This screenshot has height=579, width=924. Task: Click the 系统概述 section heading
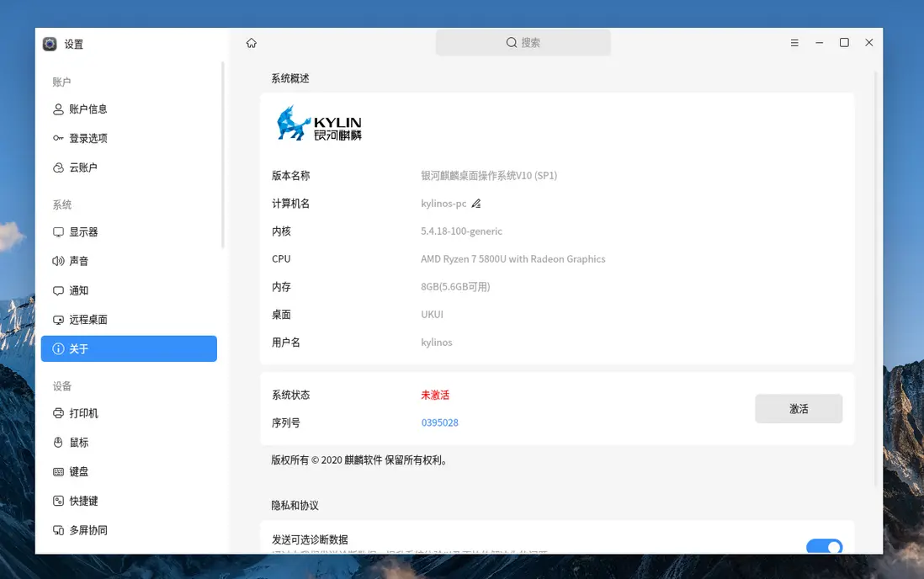click(x=290, y=78)
